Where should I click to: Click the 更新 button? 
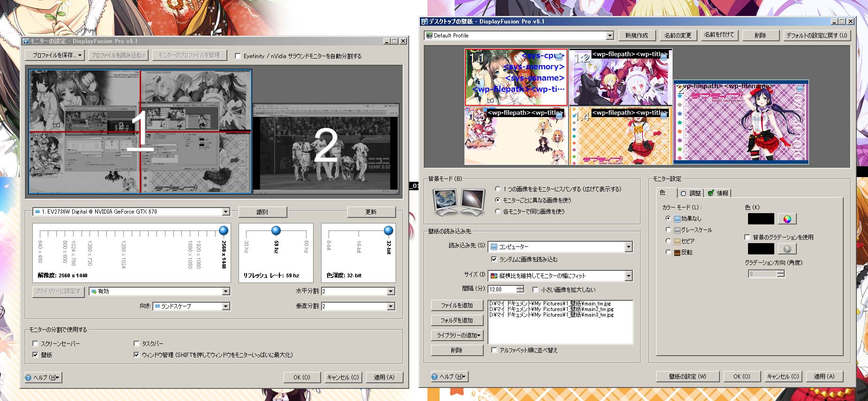pyautogui.click(x=371, y=212)
